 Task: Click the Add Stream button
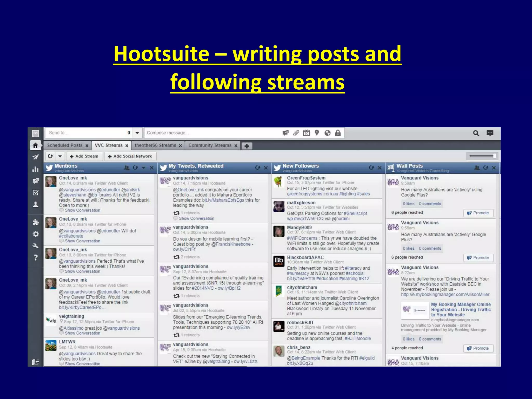(84, 156)
